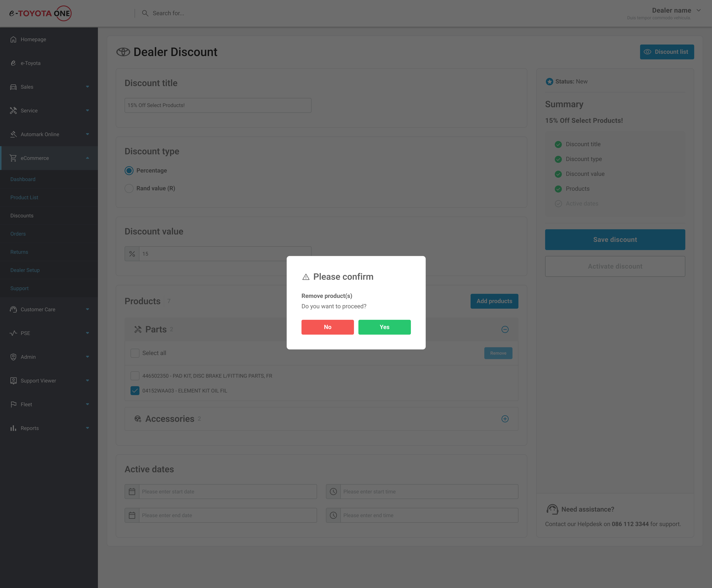Click the eCommerce cart icon
The width and height of the screenshot is (712, 588).
(x=13, y=158)
